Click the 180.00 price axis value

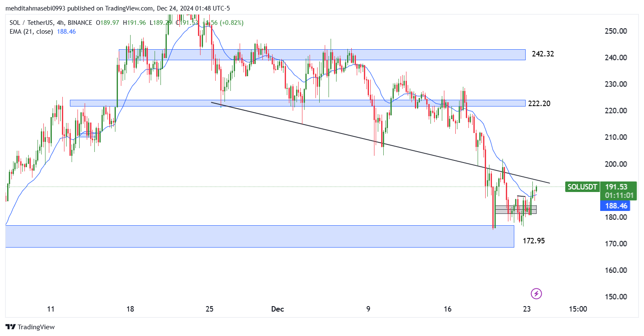pyautogui.click(x=616, y=217)
